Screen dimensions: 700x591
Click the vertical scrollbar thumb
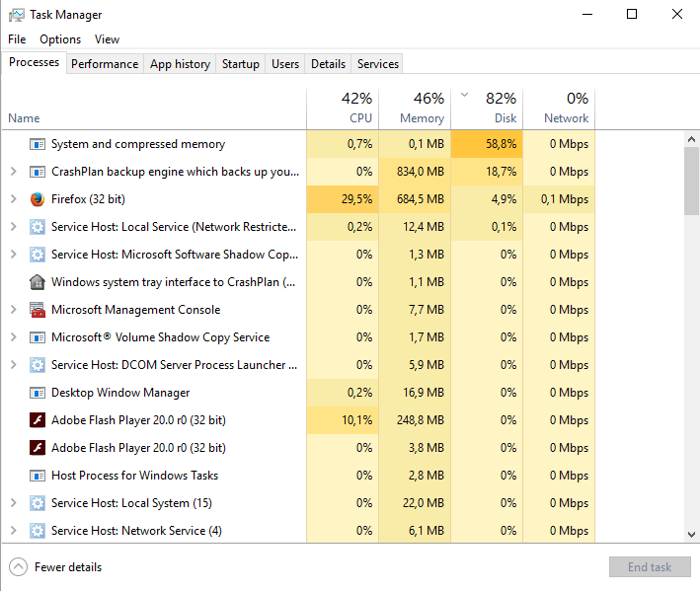point(691,182)
